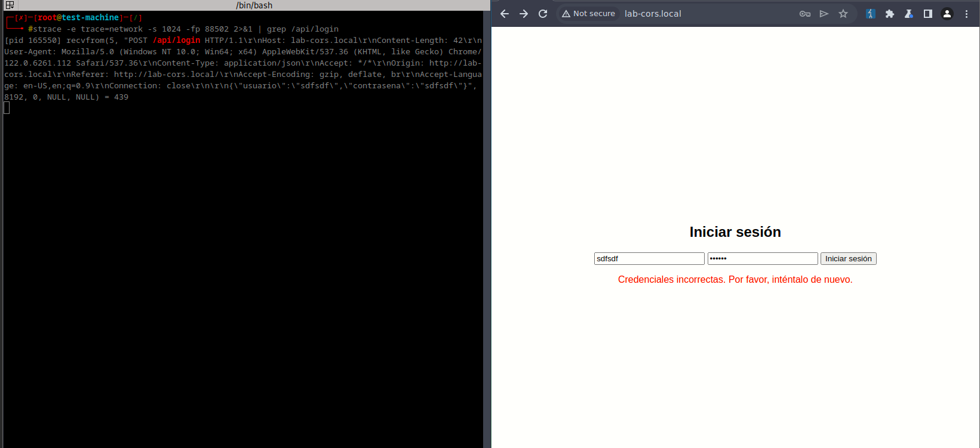Open the Extensions puzzle piece menu
The height and width of the screenshot is (448, 980).
pyautogui.click(x=890, y=14)
